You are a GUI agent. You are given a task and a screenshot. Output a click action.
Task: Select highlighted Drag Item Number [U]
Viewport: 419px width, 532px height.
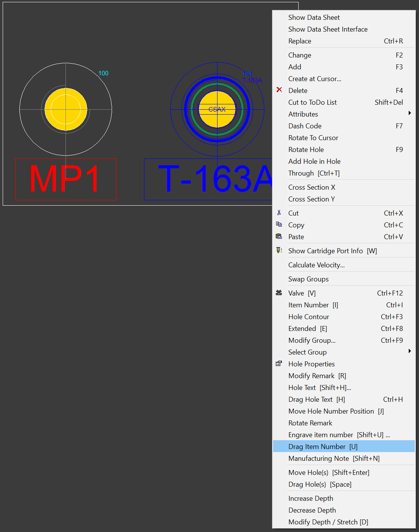(344, 446)
